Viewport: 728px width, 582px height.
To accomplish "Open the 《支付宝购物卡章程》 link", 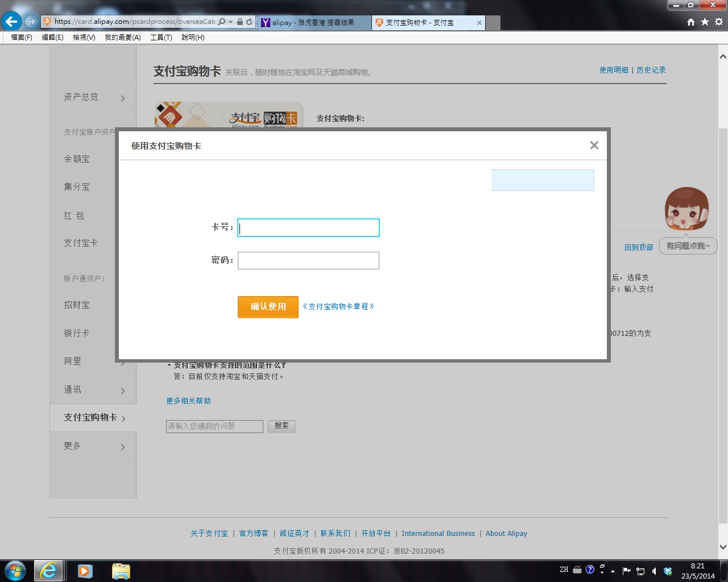I will (338, 306).
